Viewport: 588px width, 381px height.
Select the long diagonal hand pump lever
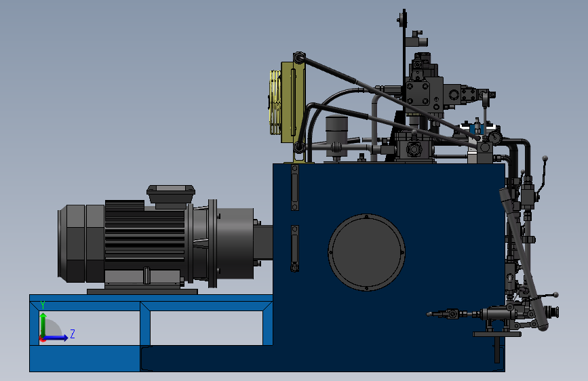[x=523, y=260]
